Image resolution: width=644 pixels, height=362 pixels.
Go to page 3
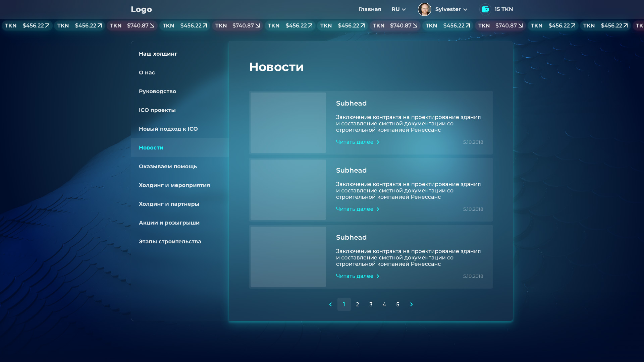pyautogui.click(x=371, y=304)
